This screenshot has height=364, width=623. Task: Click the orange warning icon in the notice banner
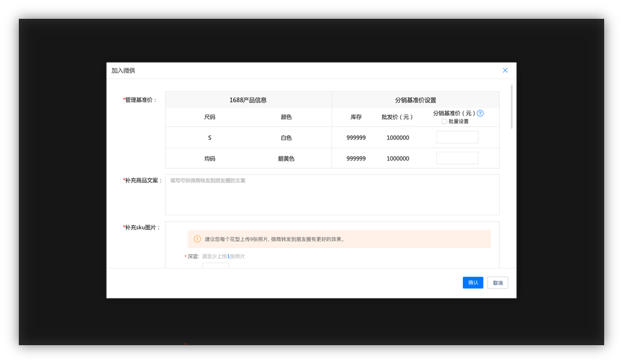(x=197, y=239)
